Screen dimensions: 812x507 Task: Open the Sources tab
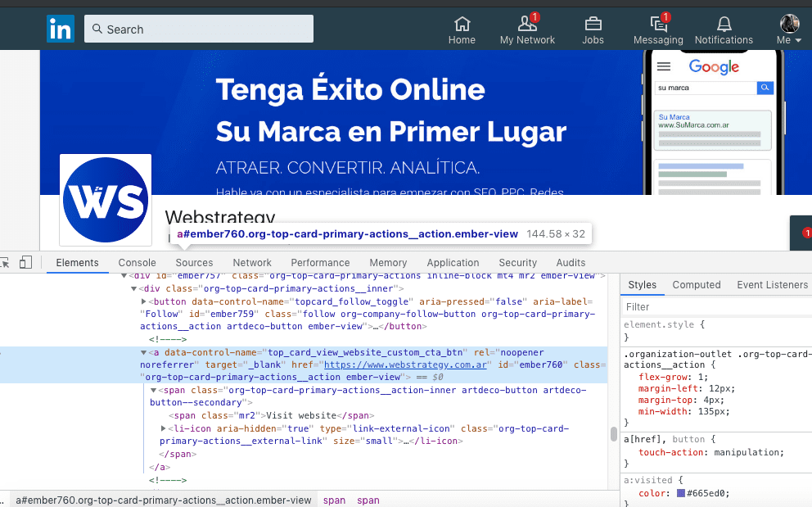(x=194, y=263)
